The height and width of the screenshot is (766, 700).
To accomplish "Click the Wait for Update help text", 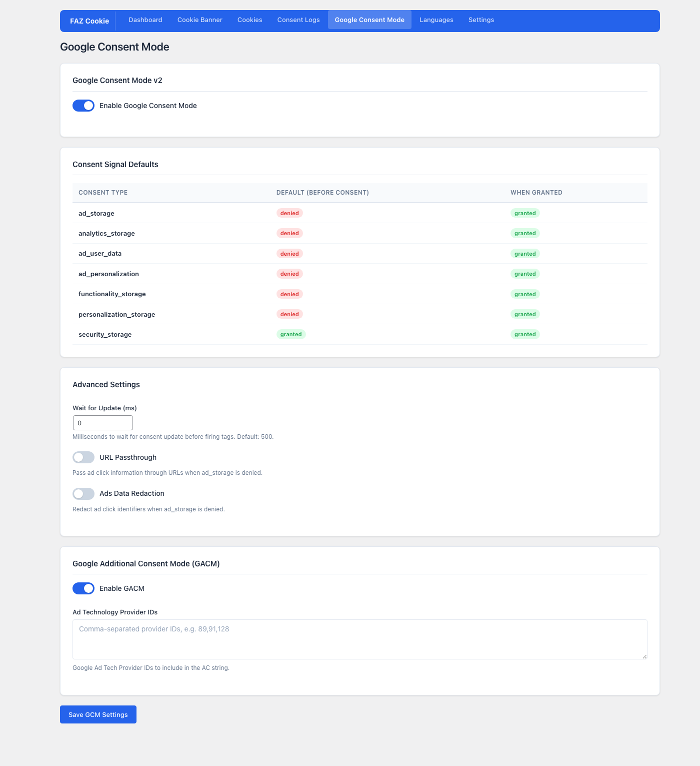I will coord(173,437).
